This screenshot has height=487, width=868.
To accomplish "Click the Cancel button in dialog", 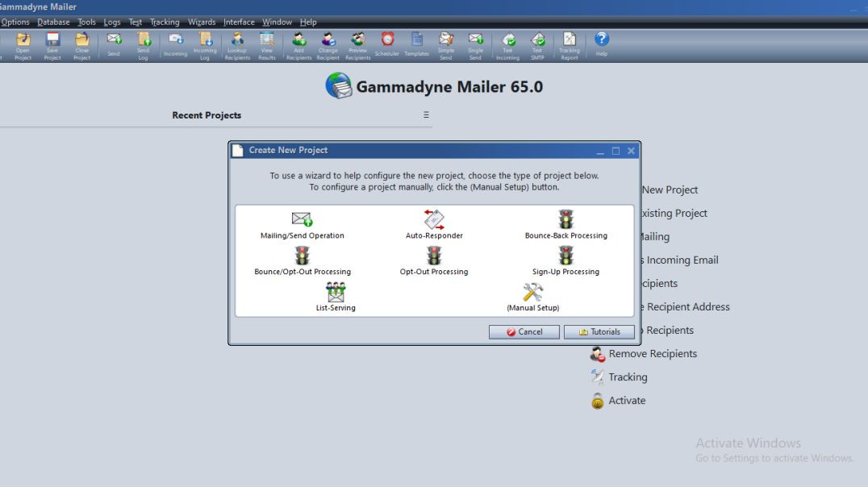I will 524,331.
